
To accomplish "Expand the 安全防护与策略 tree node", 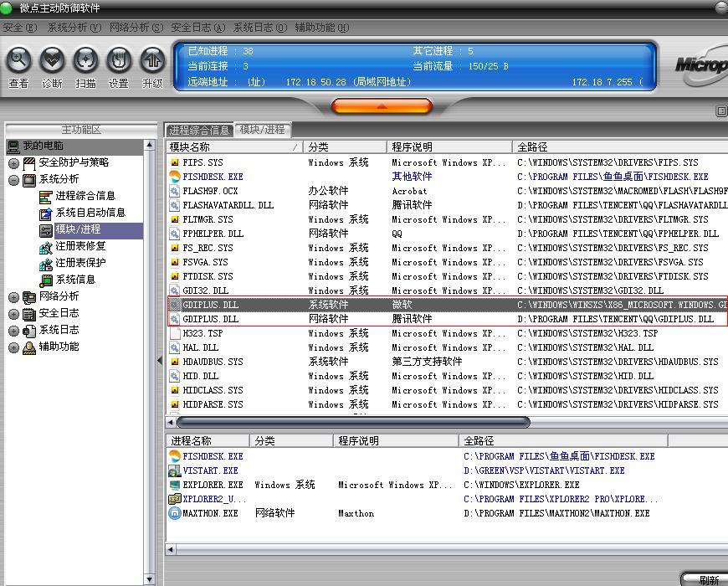I will (x=14, y=163).
